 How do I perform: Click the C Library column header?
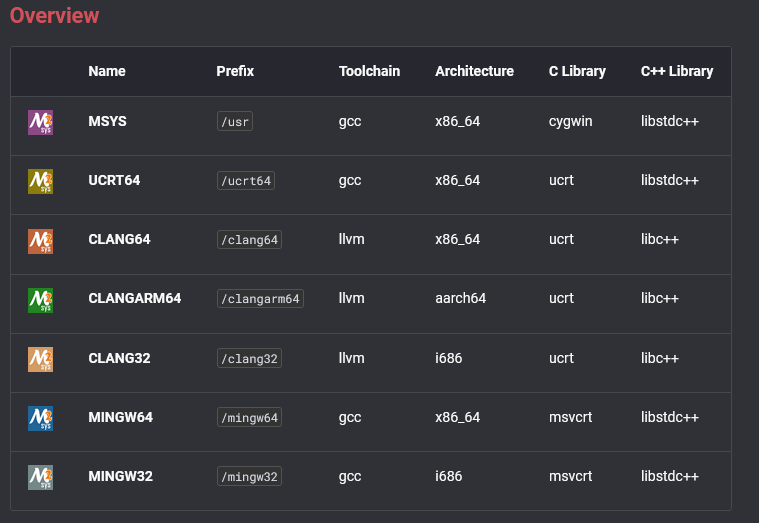point(577,71)
